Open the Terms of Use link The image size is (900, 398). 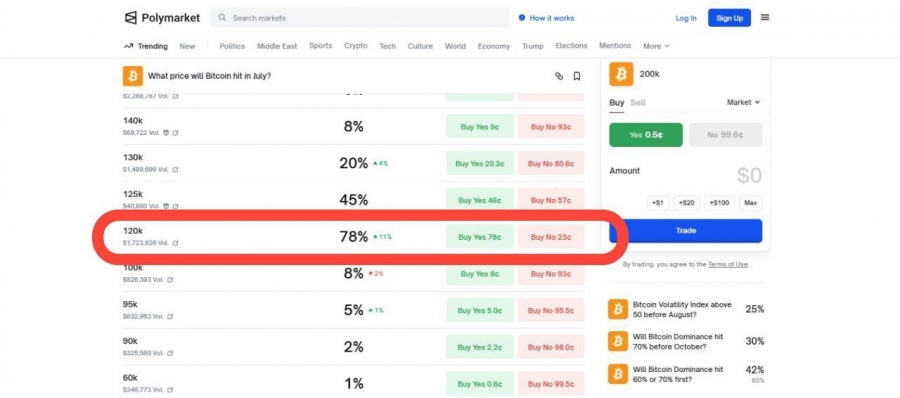point(727,265)
